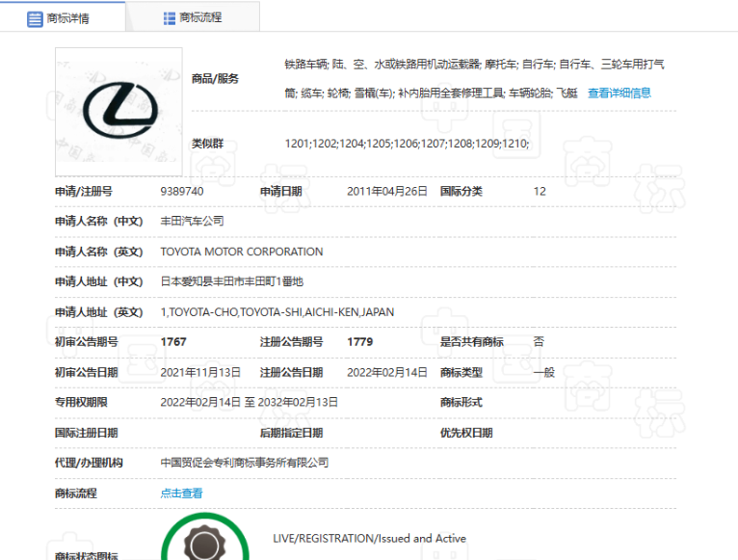Select the application date 2011年04月26日
The height and width of the screenshot is (560, 738).
coord(387,191)
